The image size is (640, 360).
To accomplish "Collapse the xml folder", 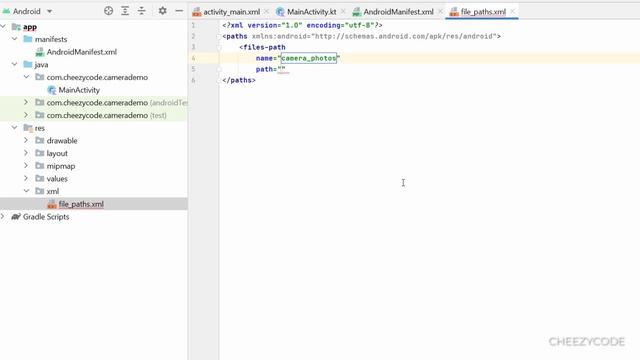I will (27, 191).
